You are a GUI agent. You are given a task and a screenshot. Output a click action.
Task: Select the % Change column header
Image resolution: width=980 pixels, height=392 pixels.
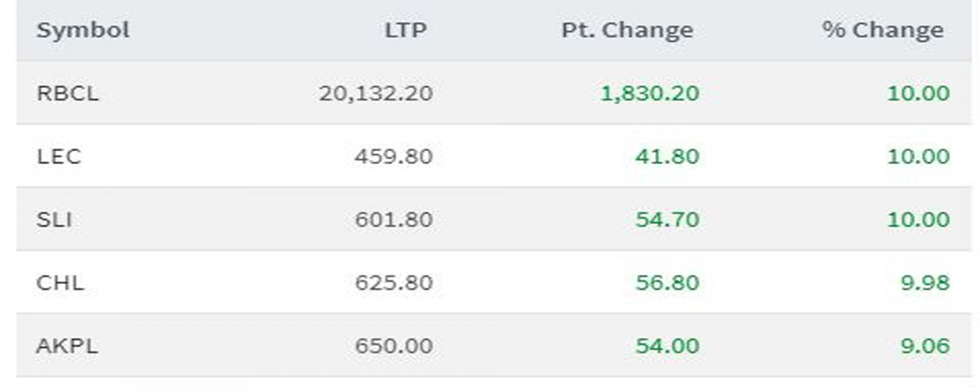click(x=882, y=30)
